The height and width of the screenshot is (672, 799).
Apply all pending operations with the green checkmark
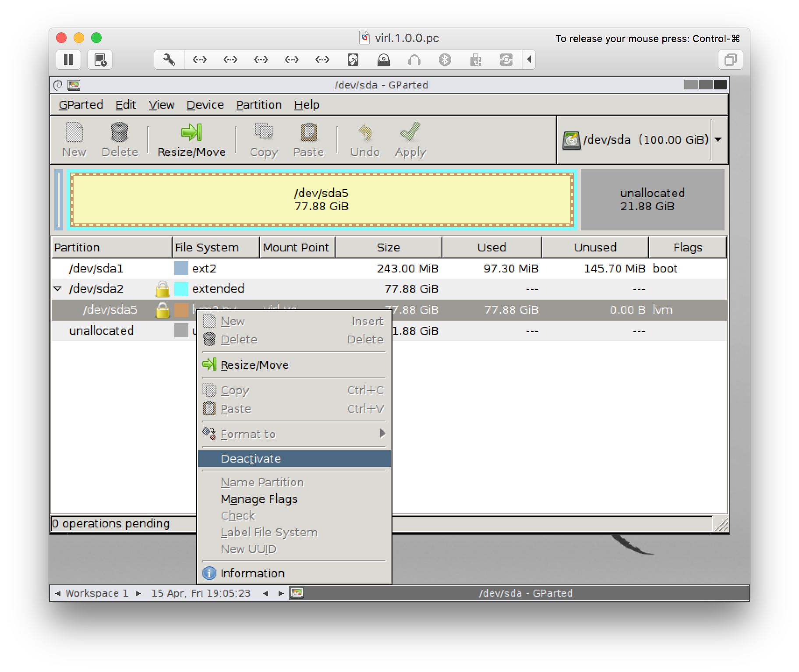(x=409, y=139)
